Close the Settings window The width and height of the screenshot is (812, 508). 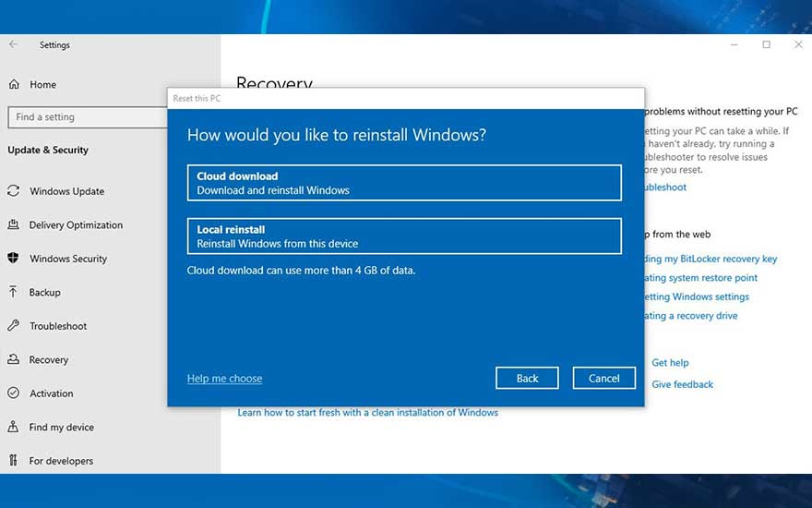pyautogui.click(x=798, y=44)
